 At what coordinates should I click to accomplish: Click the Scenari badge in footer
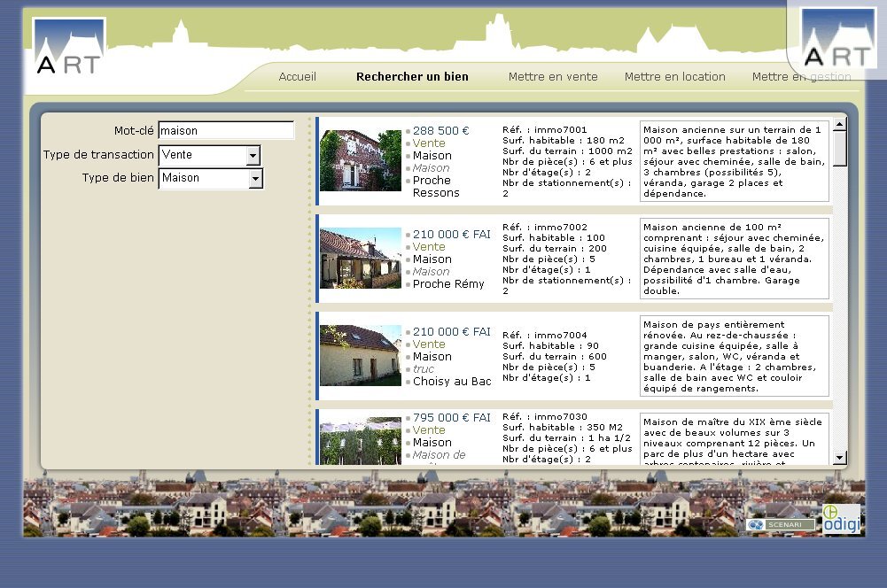(x=781, y=524)
